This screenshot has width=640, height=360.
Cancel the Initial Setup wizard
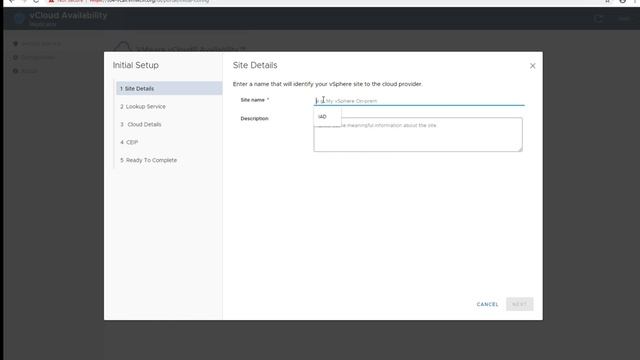point(487,304)
